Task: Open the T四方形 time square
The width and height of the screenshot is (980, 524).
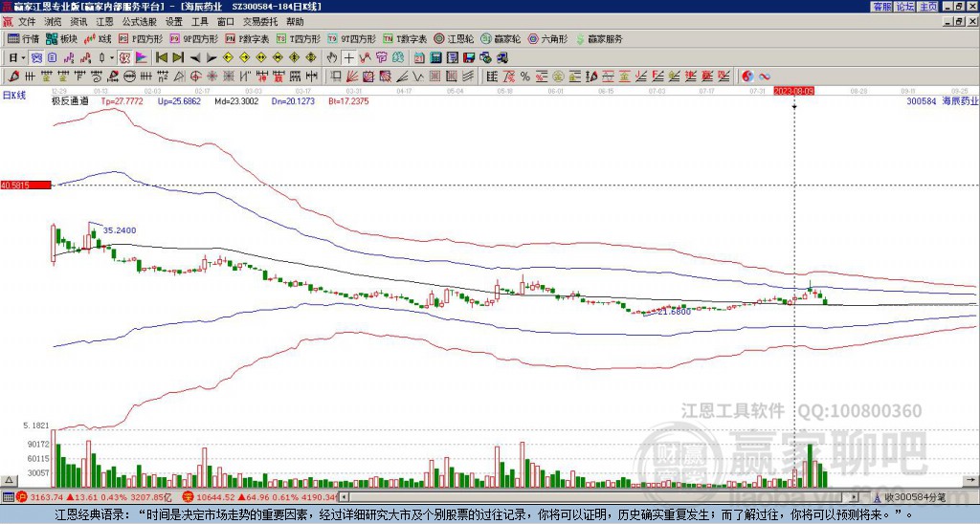Action: [299, 38]
